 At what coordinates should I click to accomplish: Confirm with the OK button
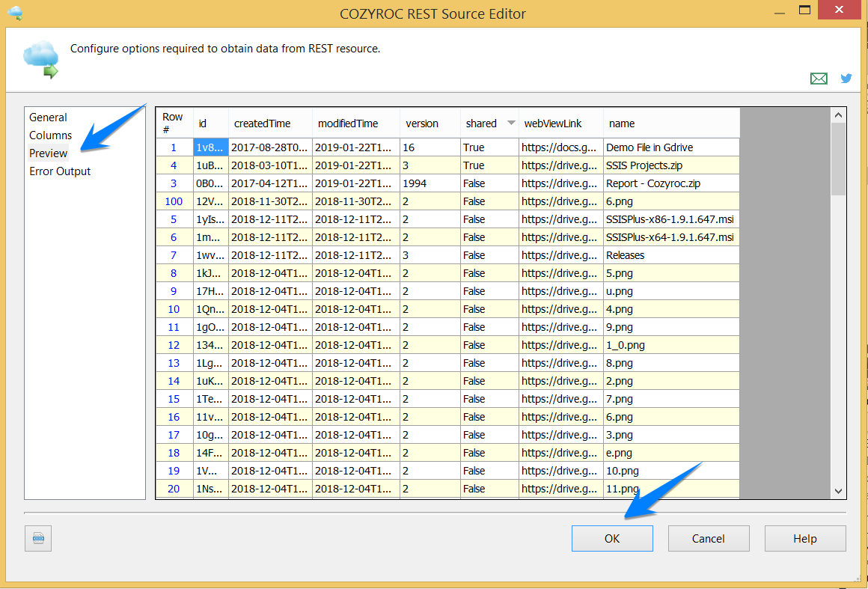click(612, 539)
